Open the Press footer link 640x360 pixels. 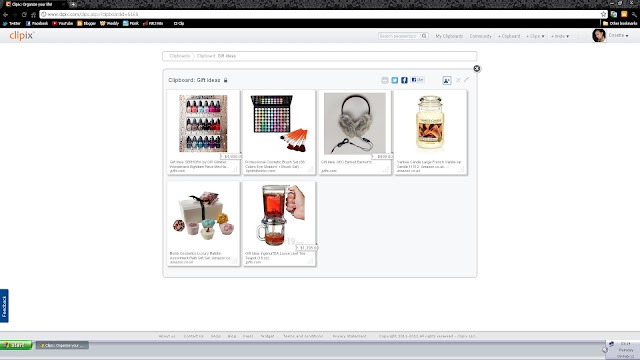click(248, 336)
